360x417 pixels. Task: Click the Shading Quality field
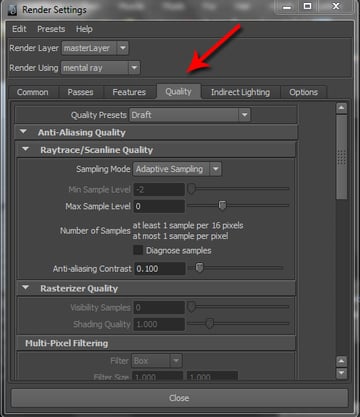coord(159,324)
